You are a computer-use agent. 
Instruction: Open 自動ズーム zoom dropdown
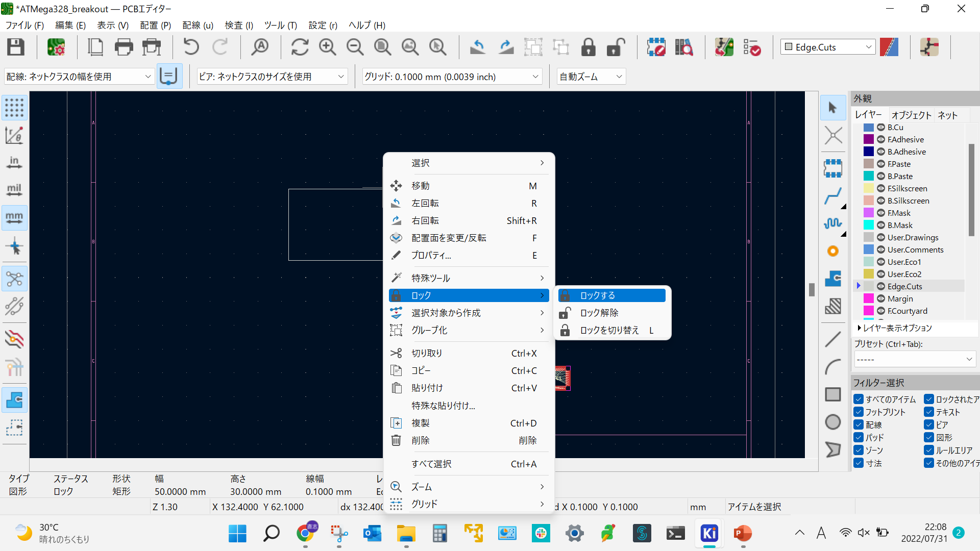tap(591, 77)
